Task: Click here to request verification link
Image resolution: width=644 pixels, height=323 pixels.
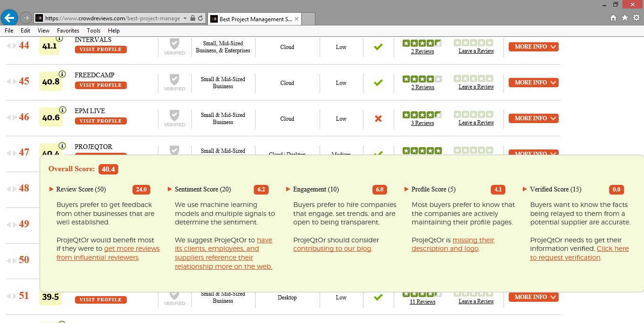Action: (x=579, y=253)
